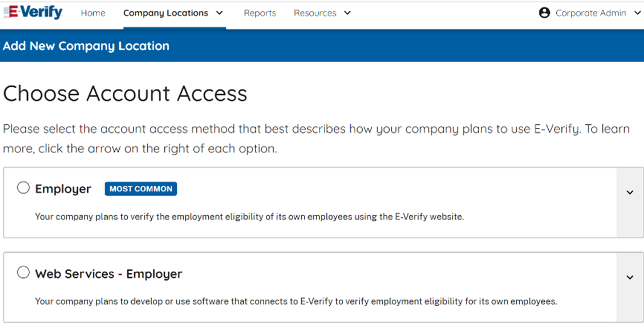
Task: Click the Corporate Admin account label
Action: click(590, 13)
